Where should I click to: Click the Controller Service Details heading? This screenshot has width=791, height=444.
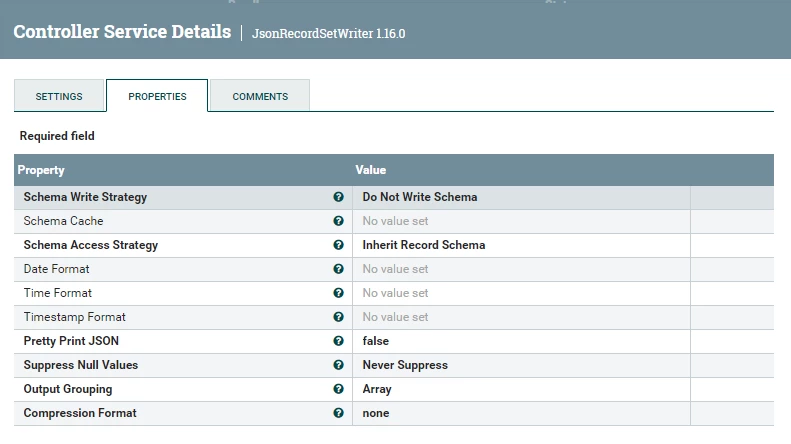tap(122, 31)
